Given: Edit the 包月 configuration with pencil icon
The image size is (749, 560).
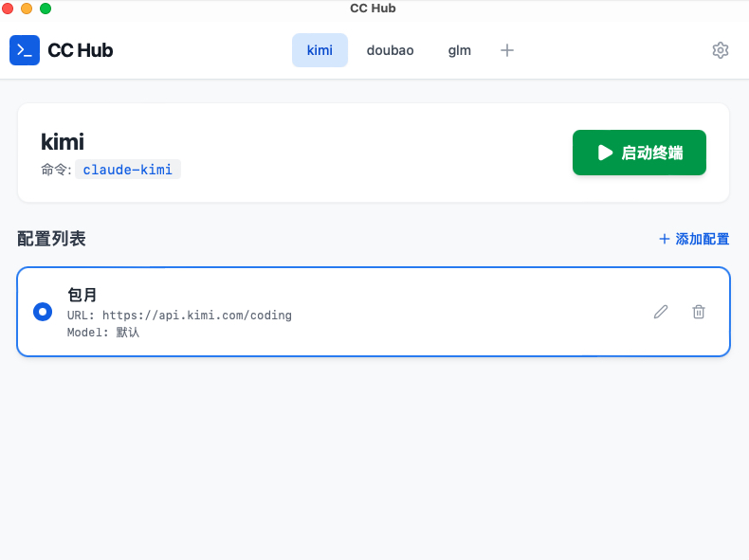Looking at the screenshot, I should tap(661, 312).
